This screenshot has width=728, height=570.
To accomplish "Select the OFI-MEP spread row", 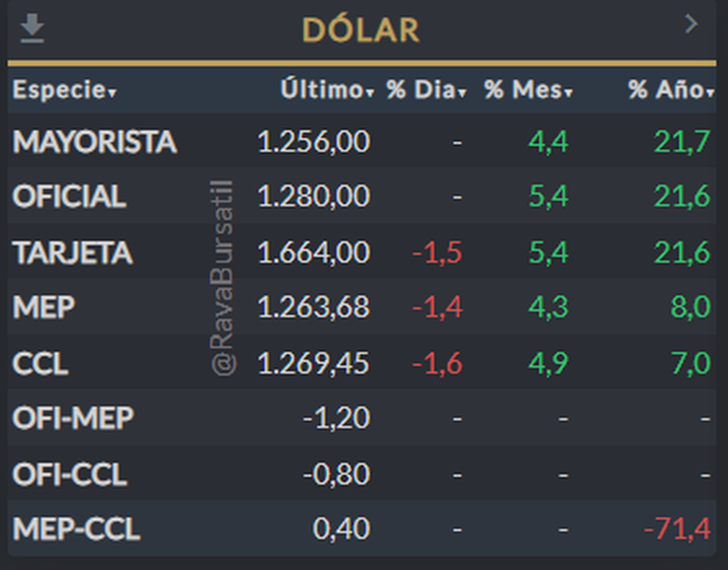I will point(362,418).
